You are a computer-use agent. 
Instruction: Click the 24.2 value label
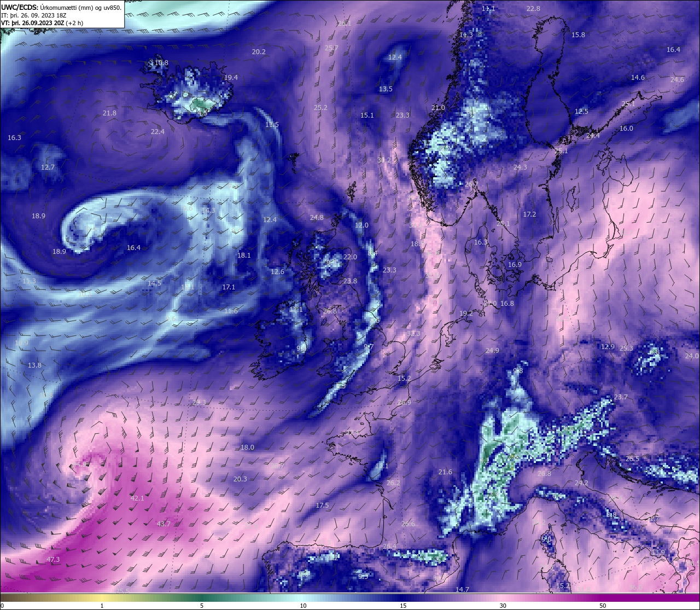[x=581, y=483]
